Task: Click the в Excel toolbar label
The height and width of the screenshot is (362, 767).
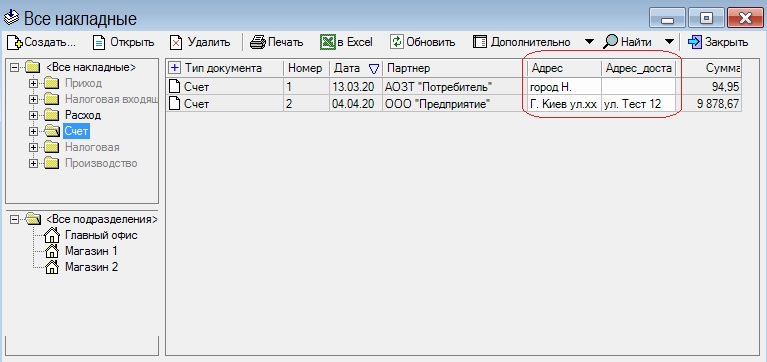Action: pyautogui.click(x=355, y=42)
